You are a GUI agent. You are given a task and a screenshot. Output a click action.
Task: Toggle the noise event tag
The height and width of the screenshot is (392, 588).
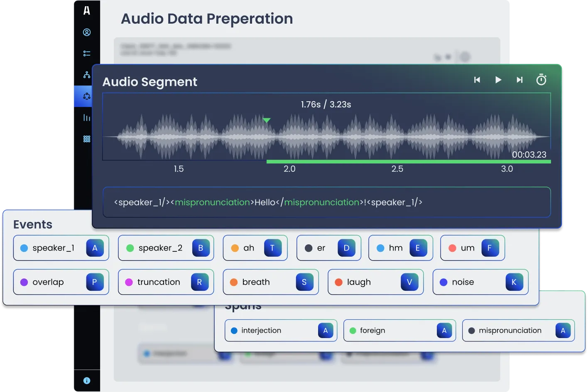point(480,282)
